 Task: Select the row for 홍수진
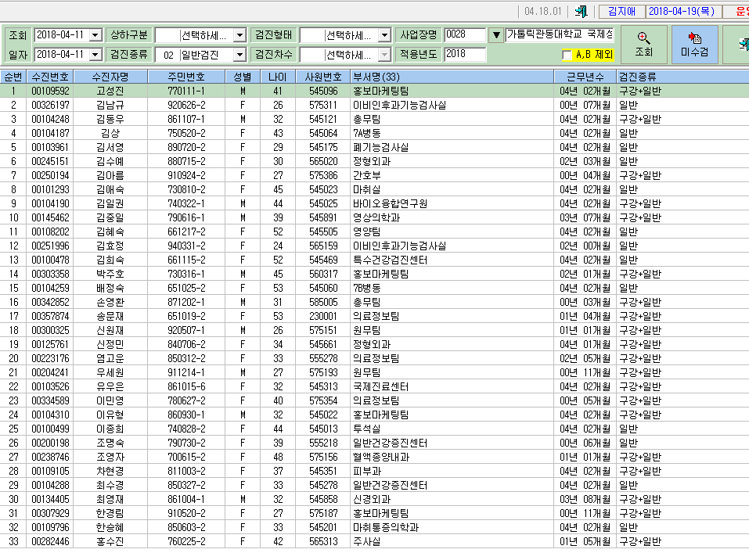[x=374, y=541]
